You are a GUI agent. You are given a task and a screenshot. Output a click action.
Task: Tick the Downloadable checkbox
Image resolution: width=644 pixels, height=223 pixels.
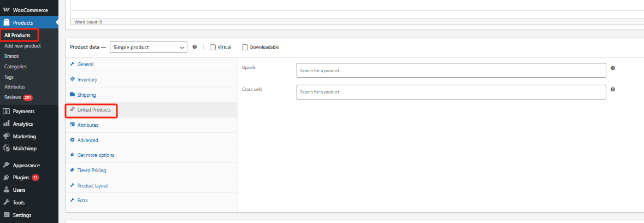(x=245, y=47)
